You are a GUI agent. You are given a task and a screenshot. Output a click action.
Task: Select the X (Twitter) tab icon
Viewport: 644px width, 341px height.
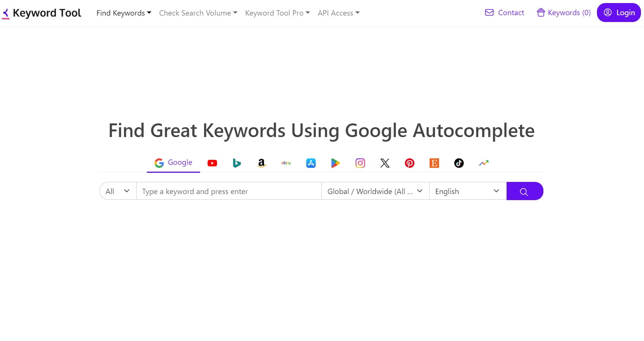click(x=385, y=163)
